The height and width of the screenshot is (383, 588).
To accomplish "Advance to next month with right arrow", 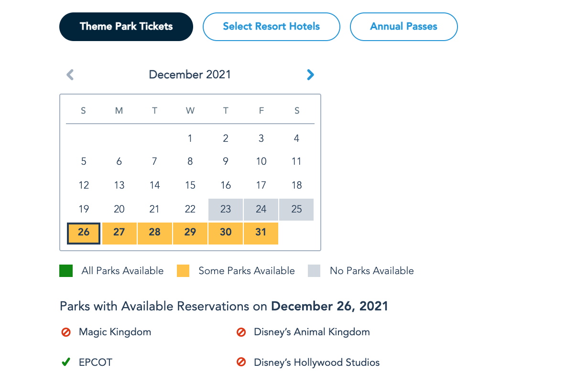I will [x=310, y=74].
